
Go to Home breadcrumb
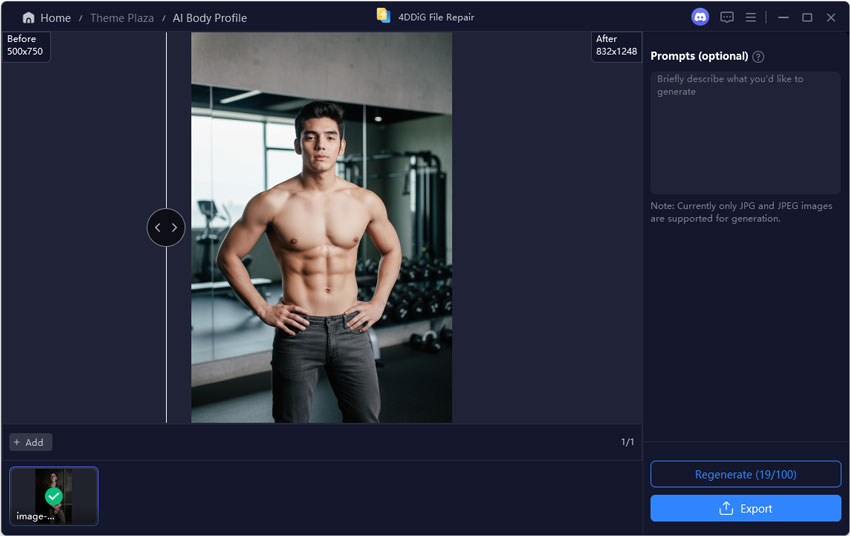[55, 18]
